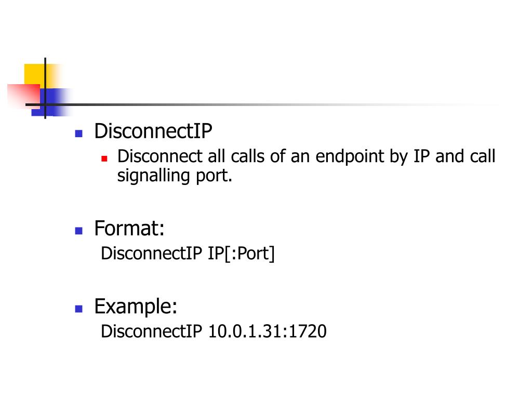Click the blue bullet beside Example
532x399 pixels.
pos(79,309)
